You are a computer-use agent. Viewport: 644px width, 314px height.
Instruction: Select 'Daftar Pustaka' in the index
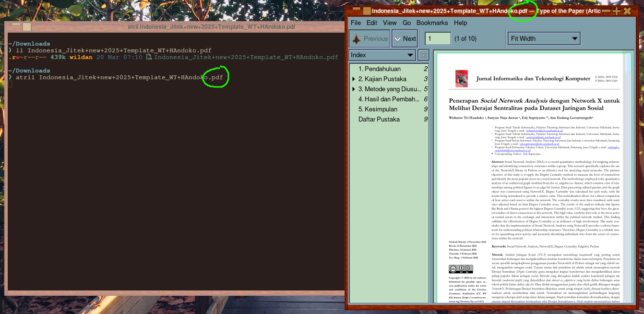tap(379, 119)
